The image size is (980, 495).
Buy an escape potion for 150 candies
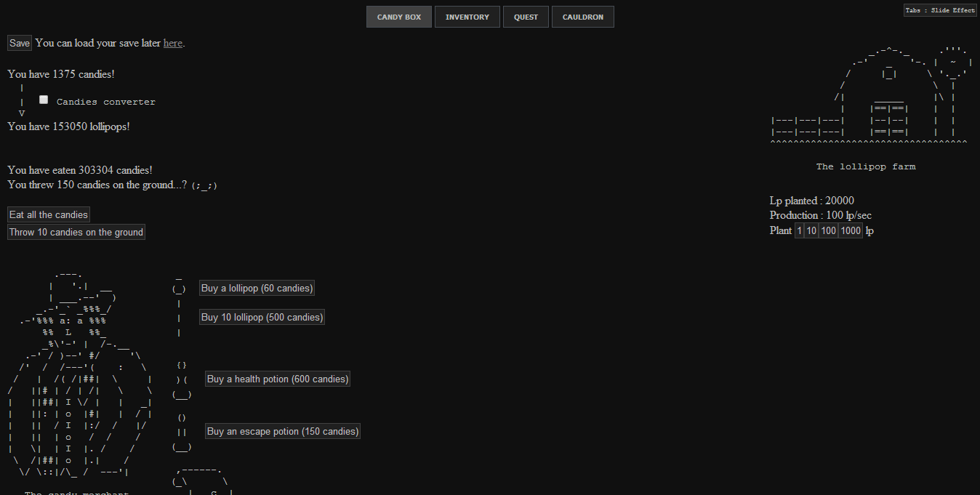(283, 431)
